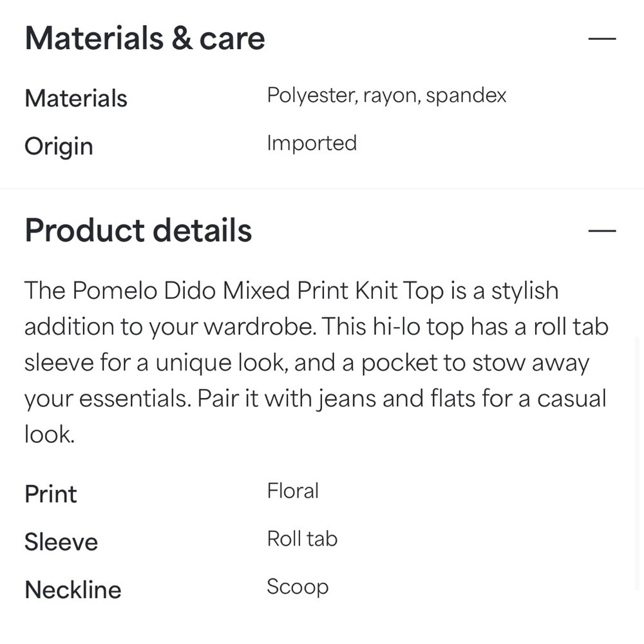644x644 pixels.
Task: Select the Origin row label
Action: 59,146
